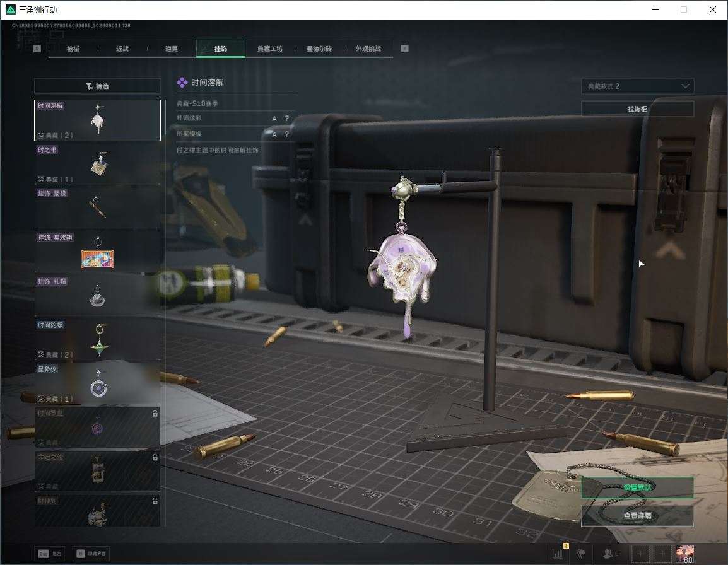Click the A grade on 图案模板 row

274,134
